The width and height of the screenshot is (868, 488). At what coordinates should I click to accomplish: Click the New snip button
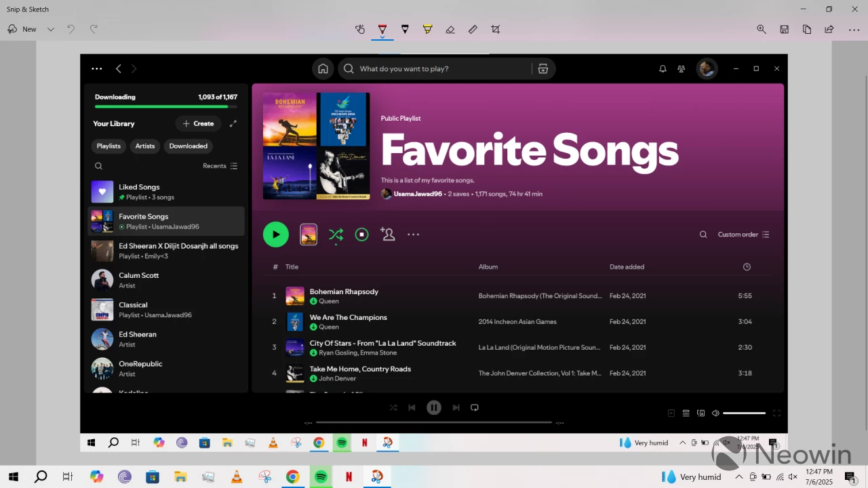(x=22, y=29)
